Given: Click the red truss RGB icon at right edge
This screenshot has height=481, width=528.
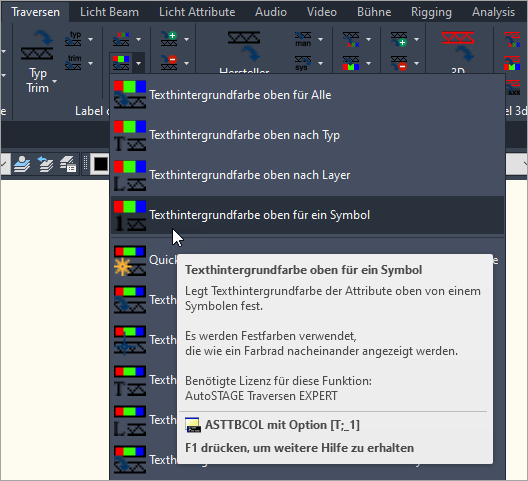Looking at the screenshot, I should [512, 63].
